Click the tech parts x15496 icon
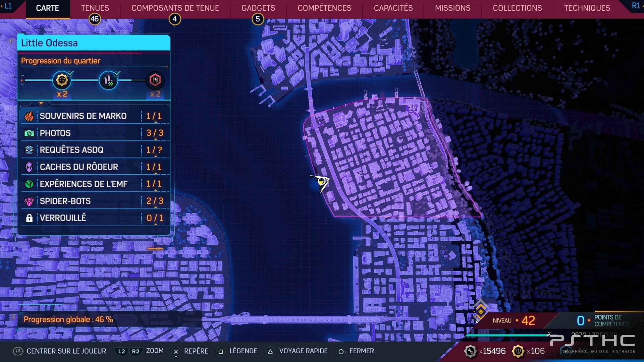This screenshot has width=644, height=362. (x=470, y=351)
